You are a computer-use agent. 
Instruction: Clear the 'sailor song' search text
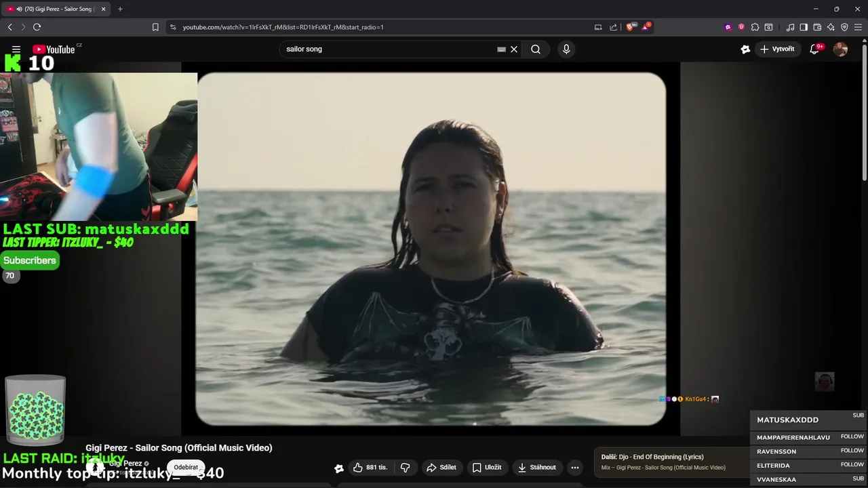[514, 49]
